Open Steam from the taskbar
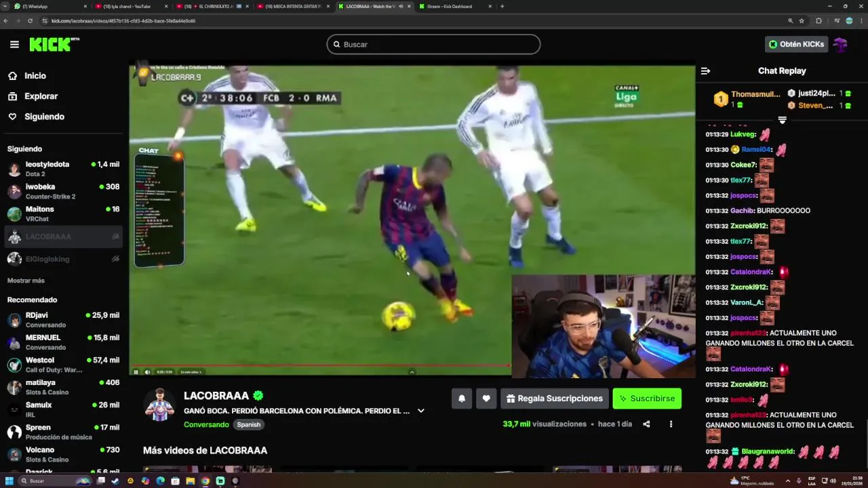868x488 pixels. click(115, 481)
